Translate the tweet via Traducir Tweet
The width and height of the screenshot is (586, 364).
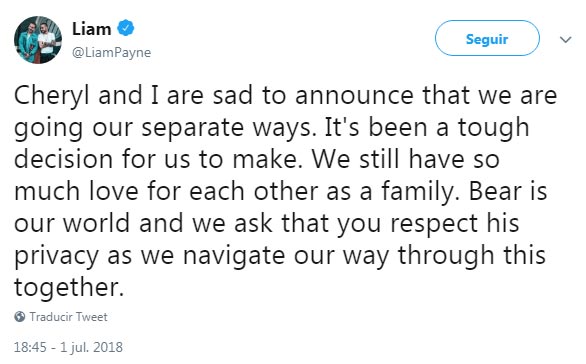(x=68, y=317)
